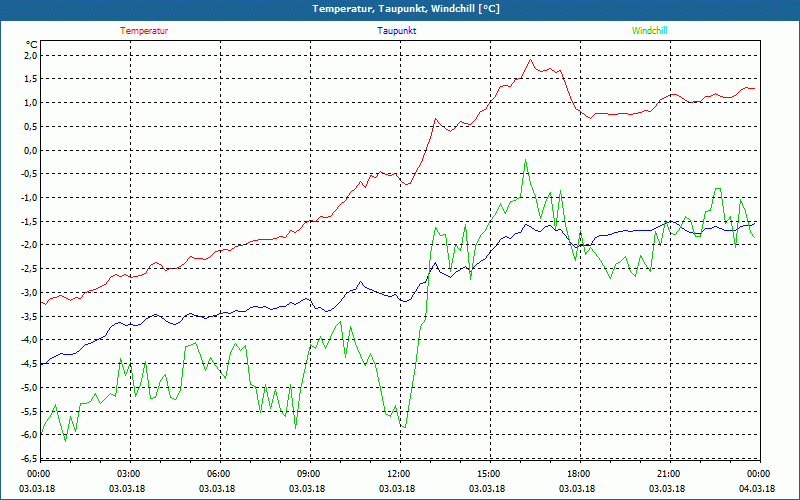Click the -6,0 y-axis value
The height and width of the screenshot is (500, 800).
click(30, 435)
